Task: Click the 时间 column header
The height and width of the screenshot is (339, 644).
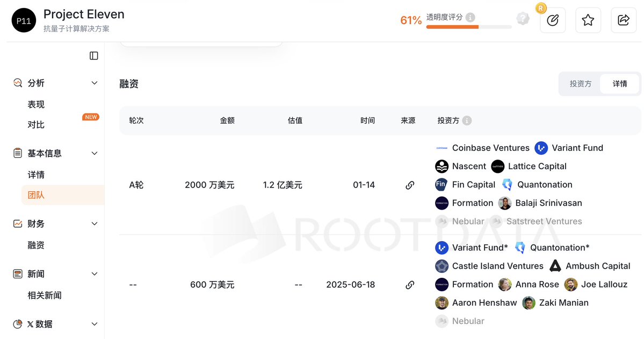Action: pos(367,120)
